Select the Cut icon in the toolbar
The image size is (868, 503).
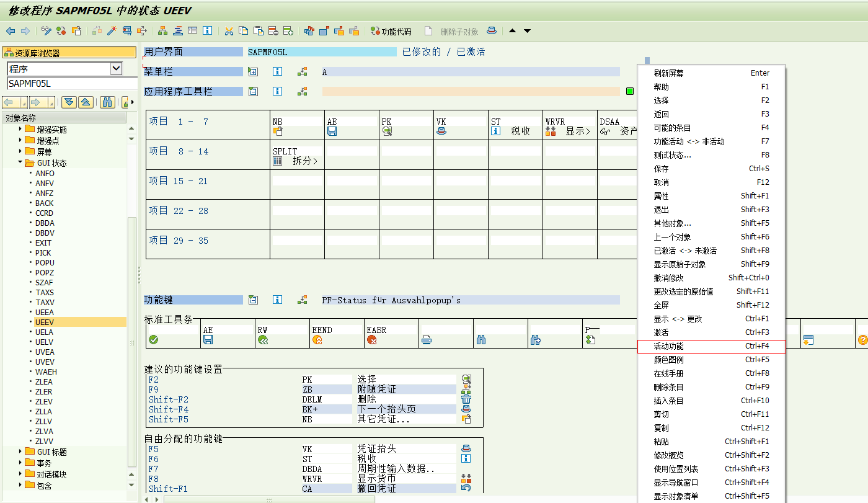[x=229, y=30]
